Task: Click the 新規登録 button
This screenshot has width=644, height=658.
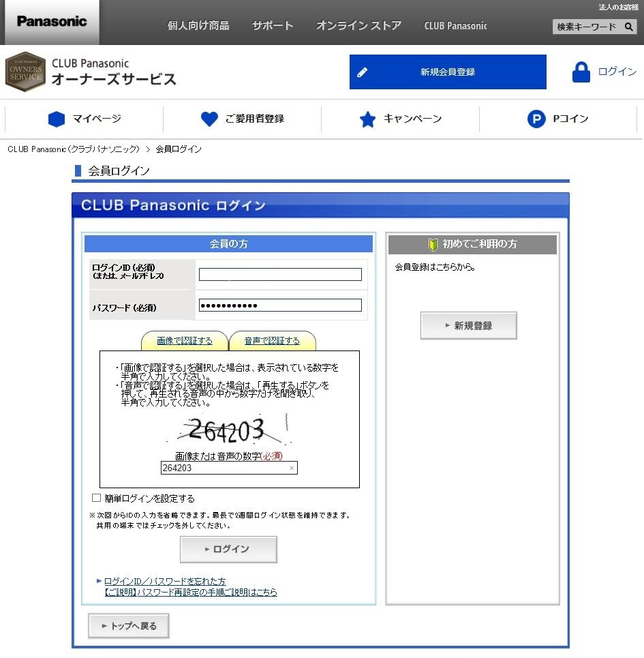Action: 468,325
